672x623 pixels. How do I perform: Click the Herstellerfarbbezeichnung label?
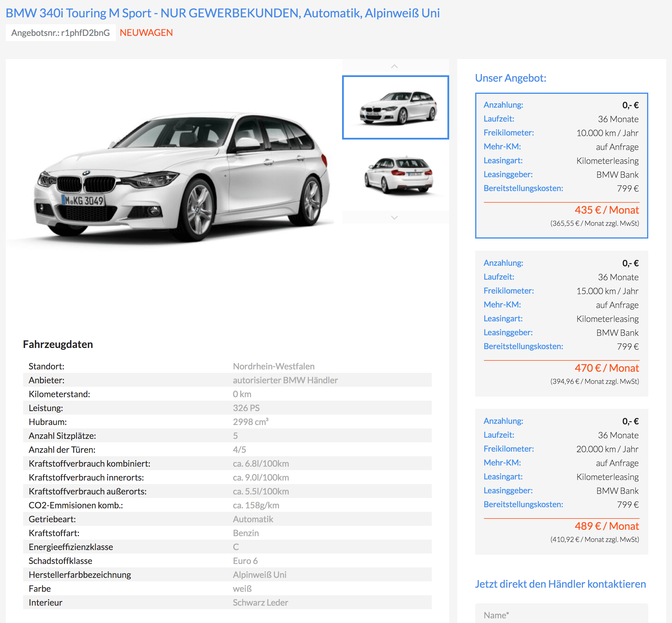pos(80,575)
